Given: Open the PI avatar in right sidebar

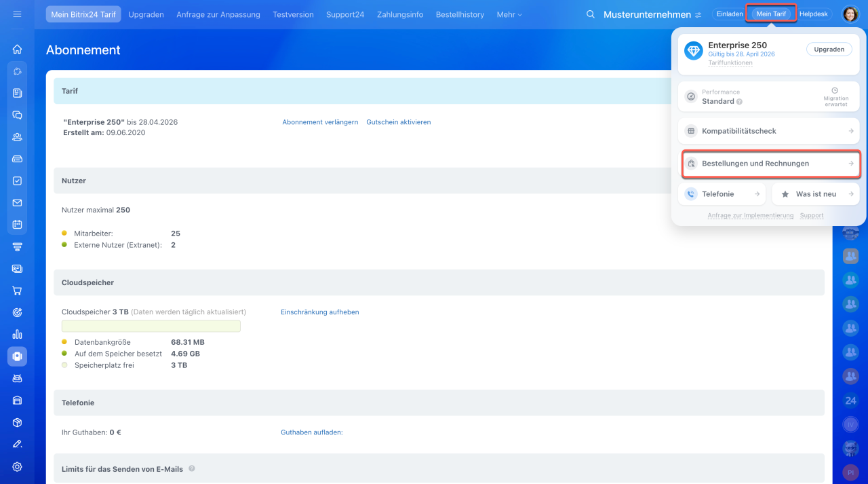Looking at the screenshot, I should (x=850, y=472).
